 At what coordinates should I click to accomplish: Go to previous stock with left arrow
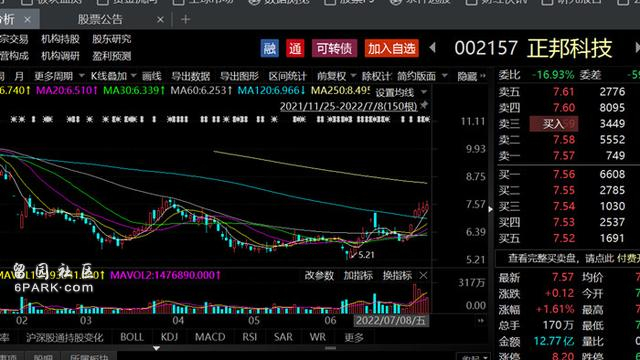coord(433,48)
